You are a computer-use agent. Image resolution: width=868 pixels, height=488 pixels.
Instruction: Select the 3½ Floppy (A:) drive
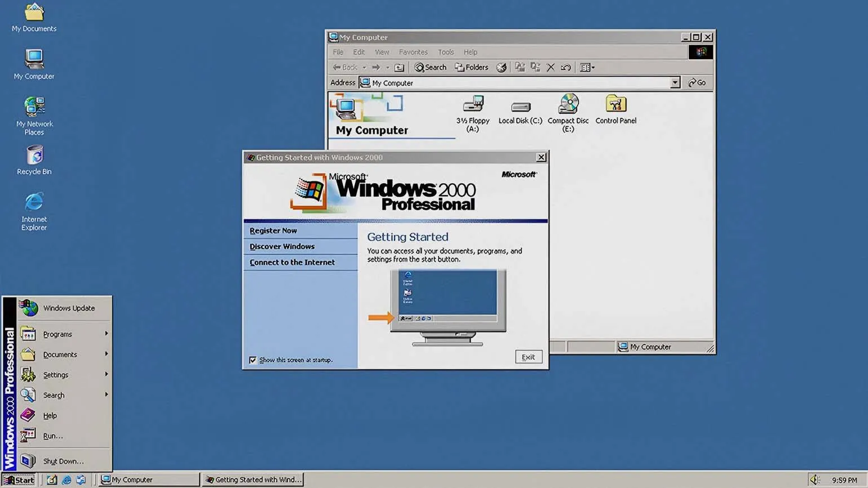pyautogui.click(x=472, y=106)
